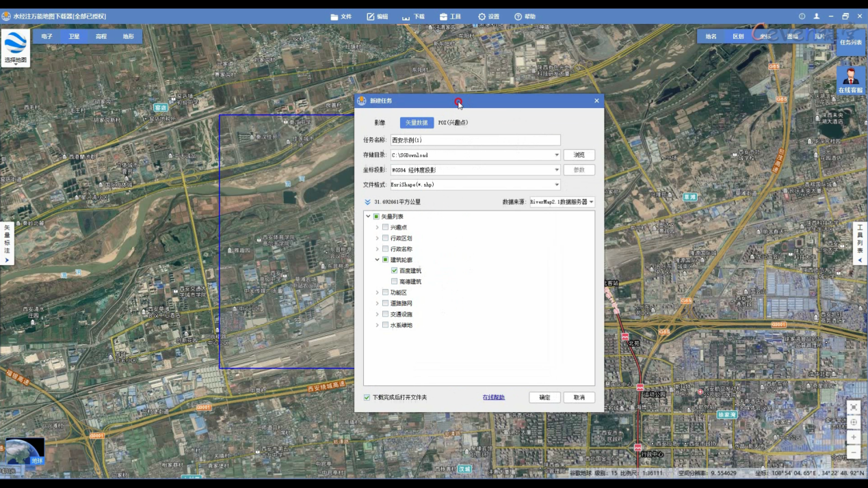Click the 任务名称 text field
Viewport: 868px width, 488px height.
point(475,140)
